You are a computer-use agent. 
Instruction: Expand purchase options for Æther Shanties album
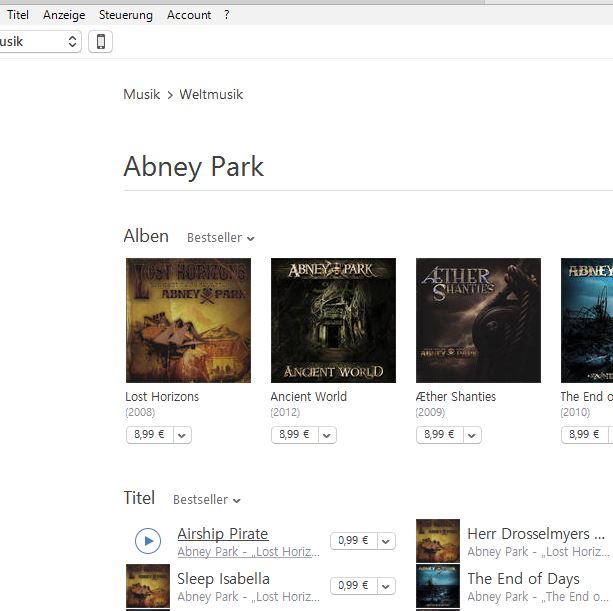point(472,435)
